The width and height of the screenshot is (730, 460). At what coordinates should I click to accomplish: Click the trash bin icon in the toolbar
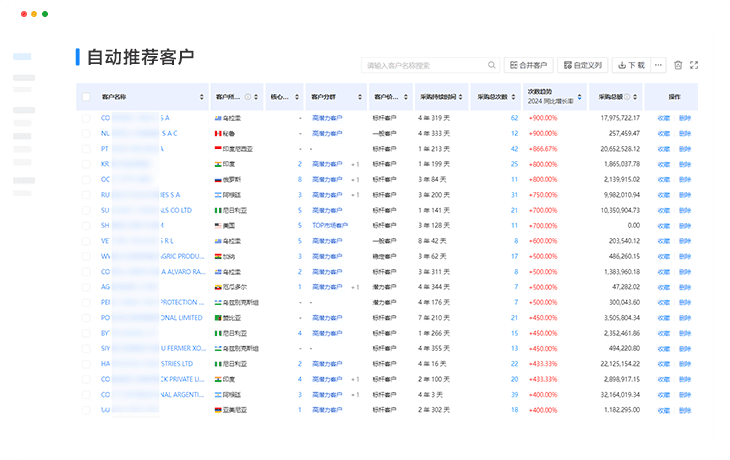(x=678, y=65)
